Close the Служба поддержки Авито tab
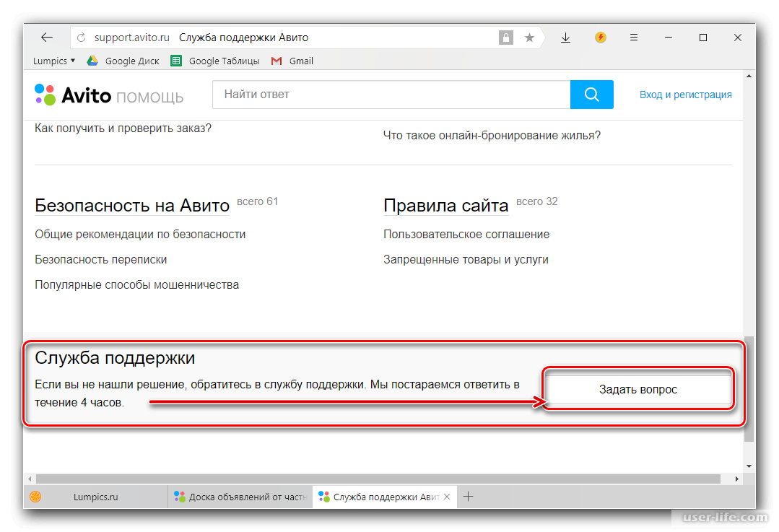Image resolution: width=779 pixels, height=532 pixels. point(447,496)
